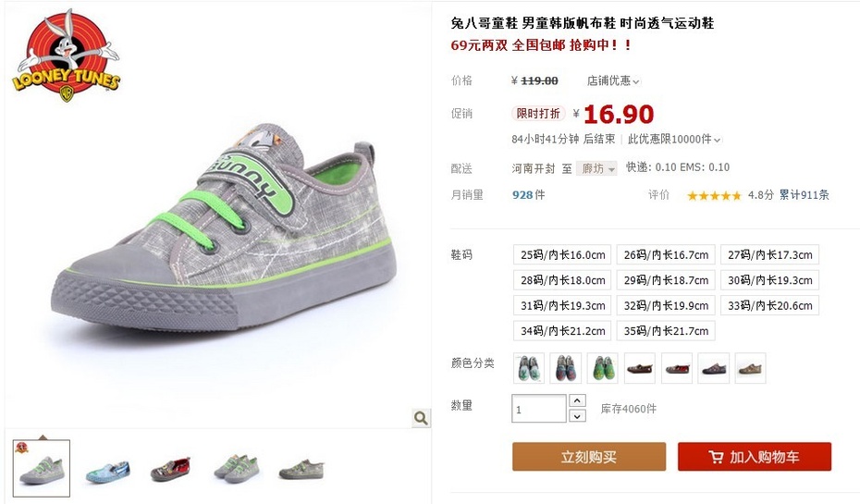Click the five-star rating icons
Viewport: 860px width, 504px height.
tap(714, 195)
